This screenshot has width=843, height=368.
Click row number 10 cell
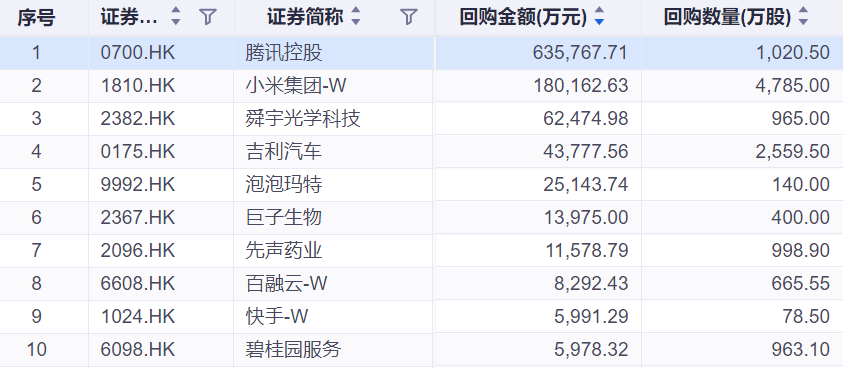(37, 349)
